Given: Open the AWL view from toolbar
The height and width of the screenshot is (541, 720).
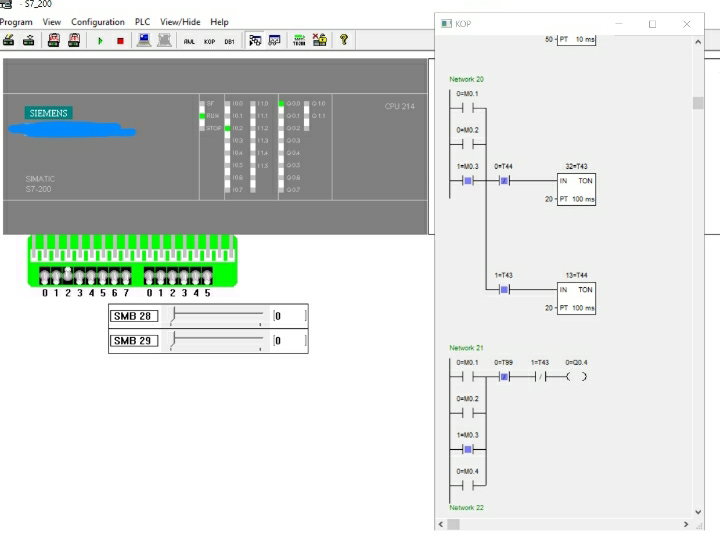Looking at the screenshot, I should tap(189, 41).
